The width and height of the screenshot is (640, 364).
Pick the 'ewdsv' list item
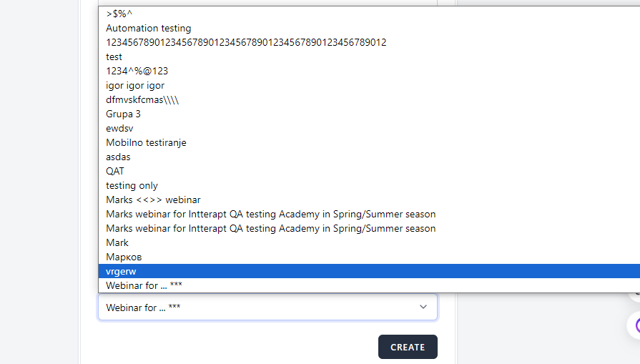119,129
